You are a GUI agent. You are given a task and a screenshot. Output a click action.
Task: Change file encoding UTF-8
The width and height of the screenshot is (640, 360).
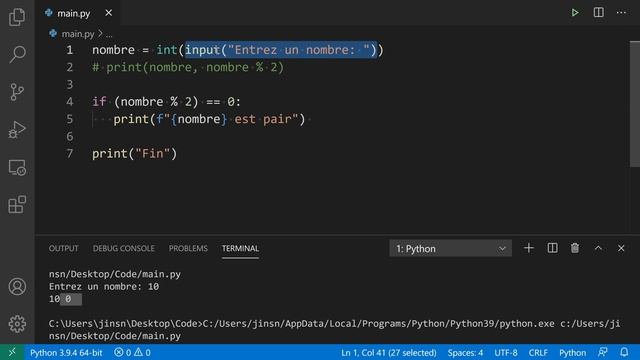506,353
